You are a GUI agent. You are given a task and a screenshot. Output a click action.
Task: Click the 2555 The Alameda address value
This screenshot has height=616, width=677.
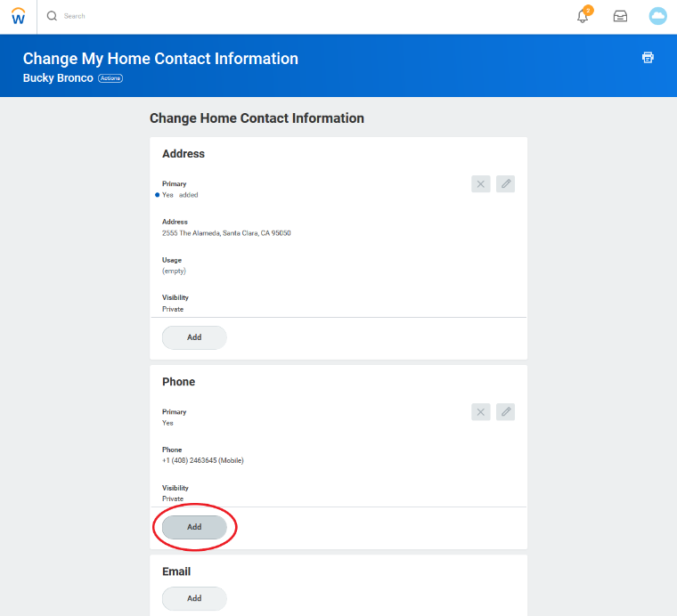pos(226,233)
